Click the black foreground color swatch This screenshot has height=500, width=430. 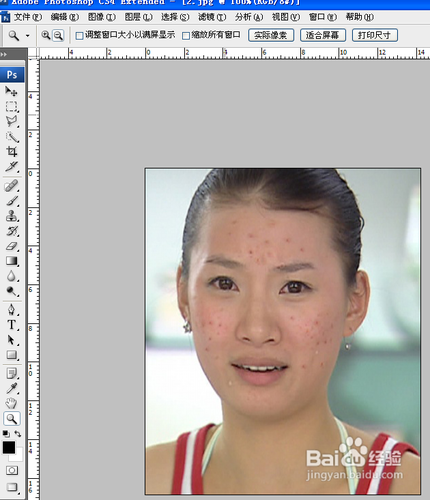8,447
